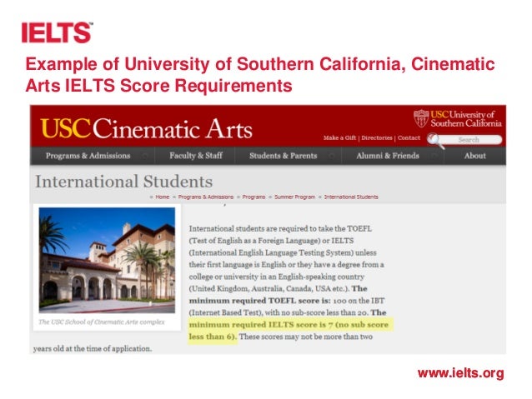Screen dimensions: 532x399
Task: Open Students & Parents menu
Action: coord(283,156)
